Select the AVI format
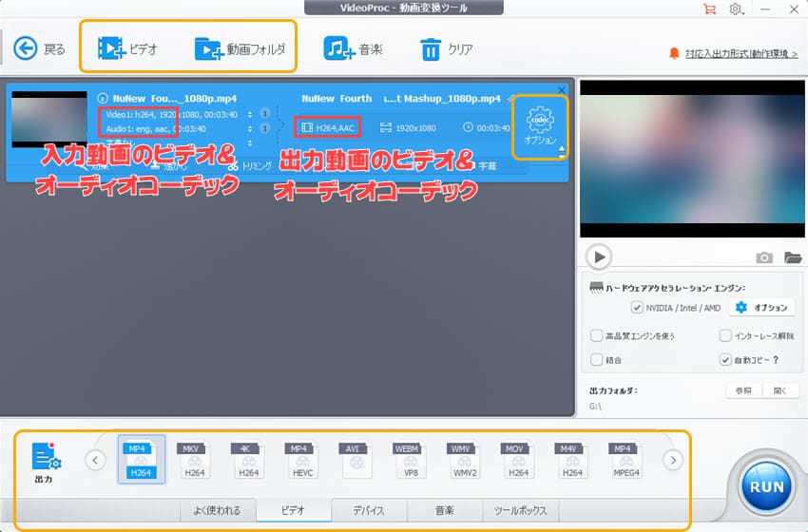The height and width of the screenshot is (532, 808). pyautogui.click(x=356, y=460)
